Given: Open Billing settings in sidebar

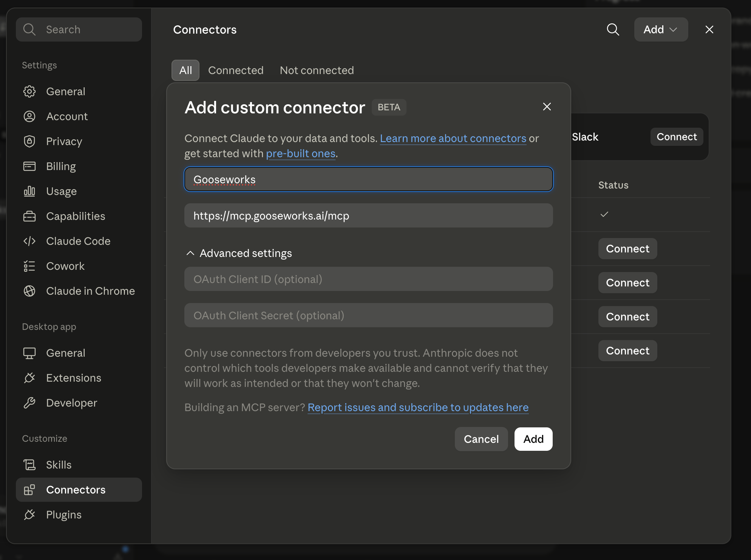Looking at the screenshot, I should pyautogui.click(x=79, y=166).
